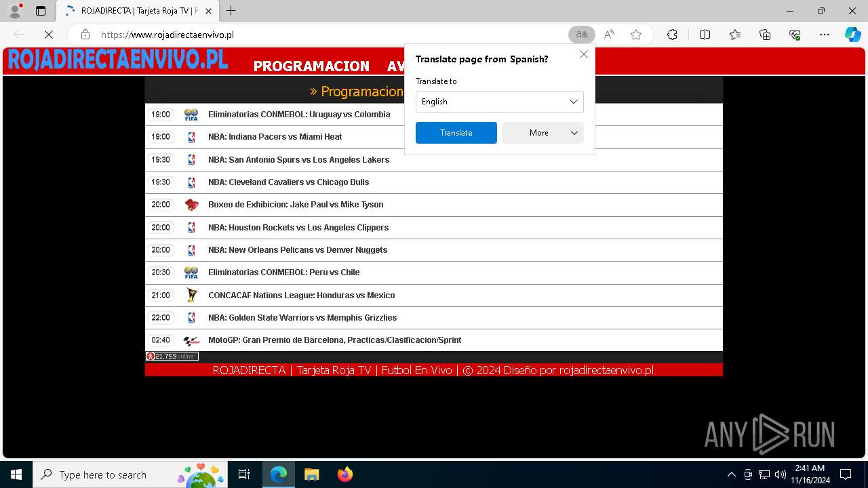Click the ROJADIRECTAENVIVO.PL logo
The image size is (868, 488).
tap(117, 60)
